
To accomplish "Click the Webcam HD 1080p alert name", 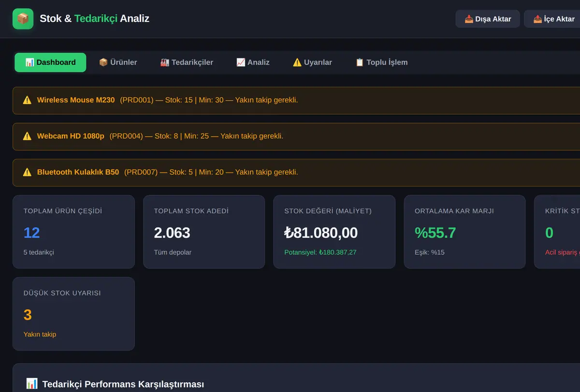I will click(71, 136).
